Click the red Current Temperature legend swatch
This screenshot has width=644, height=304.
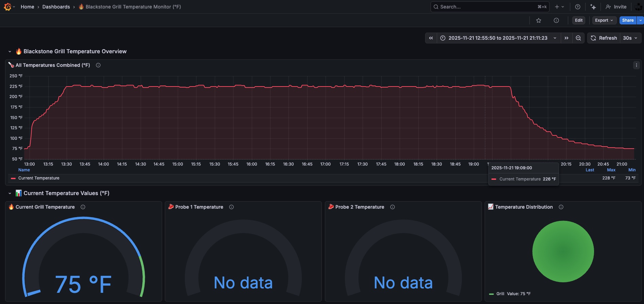pyautogui.click(x=13, y=178)
